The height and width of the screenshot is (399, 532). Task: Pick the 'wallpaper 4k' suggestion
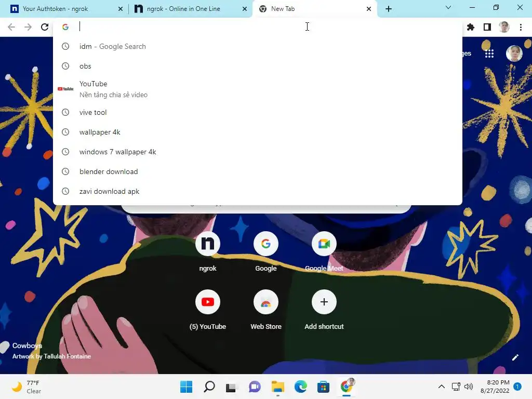pyautogui.click(x=258, y=132)
